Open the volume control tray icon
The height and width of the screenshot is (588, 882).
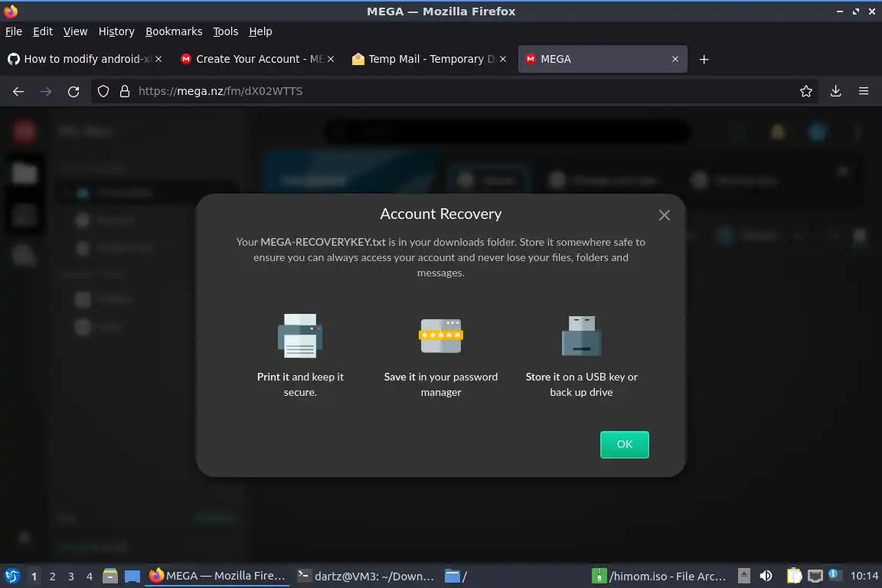(766, 577)
